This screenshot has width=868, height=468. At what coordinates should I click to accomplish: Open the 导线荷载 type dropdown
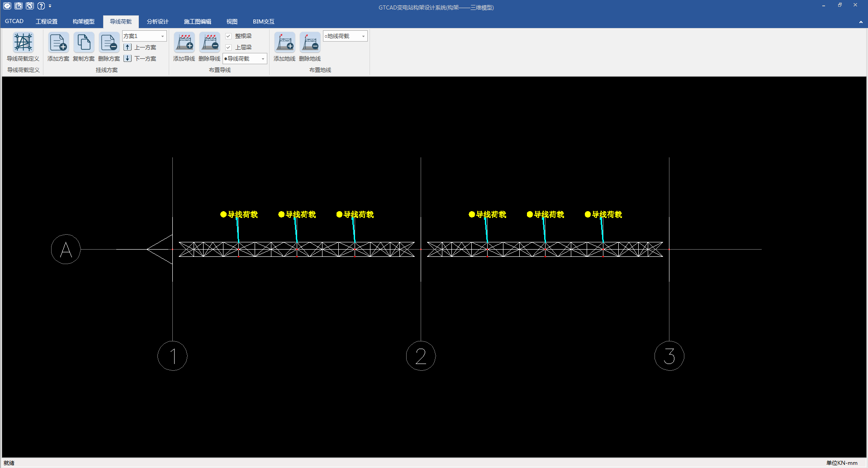[263, 59]
